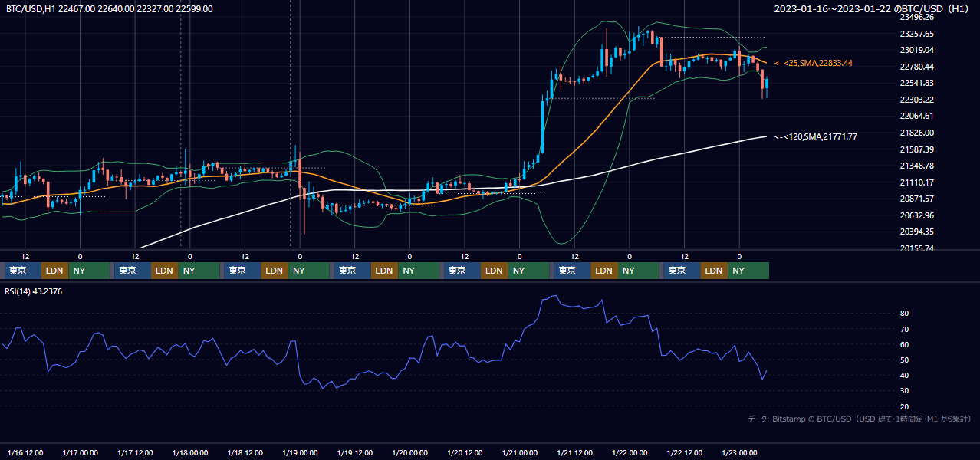Image resolution: width=980 pixels, height=460 pixels.
Task: Click the RSI 80 level label
Action: pyautogui.click(x=904, y=314)
